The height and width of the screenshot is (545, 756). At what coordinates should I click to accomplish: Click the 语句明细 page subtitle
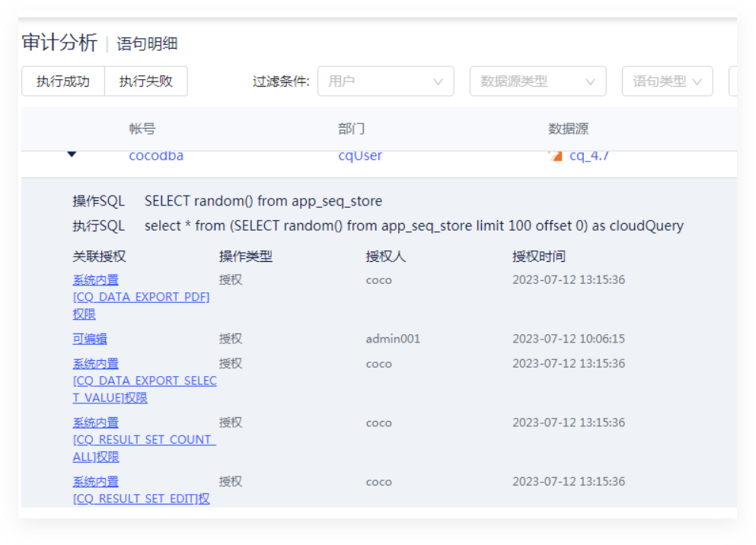(x=147, y=44)
